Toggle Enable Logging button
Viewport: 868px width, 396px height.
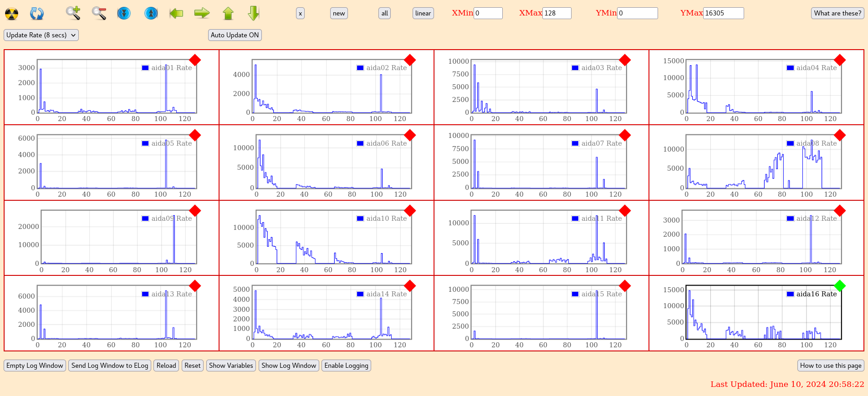coord(346,366)
